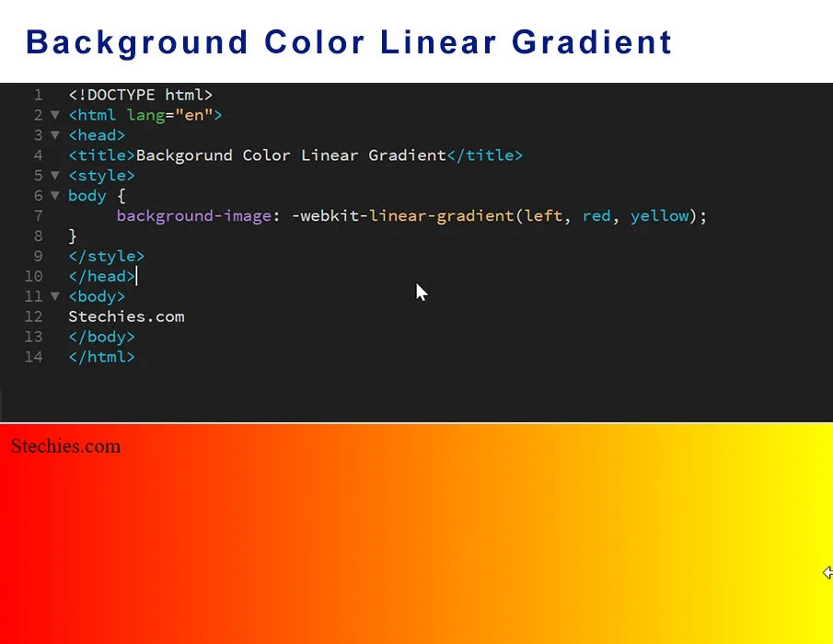The height and width of the screenshot is (644, 833).
Task: Collapse the html tag fold arrow on line 2
Action: pyautogui.click(x=54, y=115)
